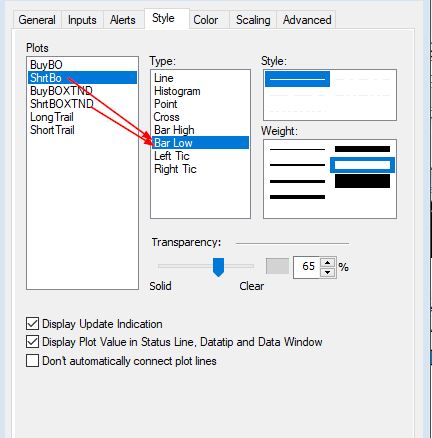Pick the selected solid line style sample
The height and width of the screenshot is (438, 432).
click(x=297, y=79)
